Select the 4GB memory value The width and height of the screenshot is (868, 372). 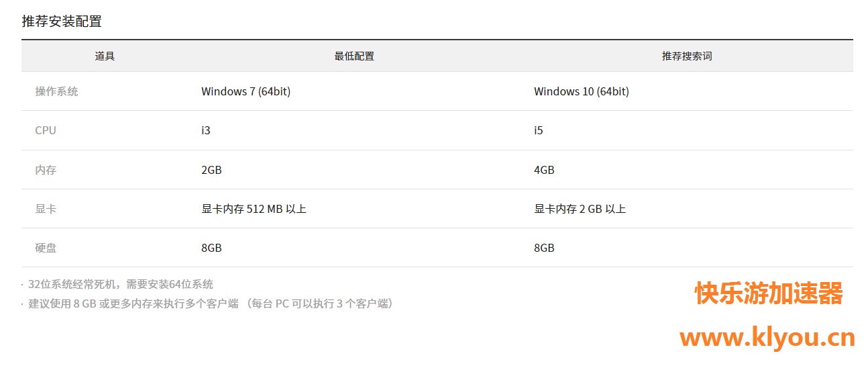[544, 170]
